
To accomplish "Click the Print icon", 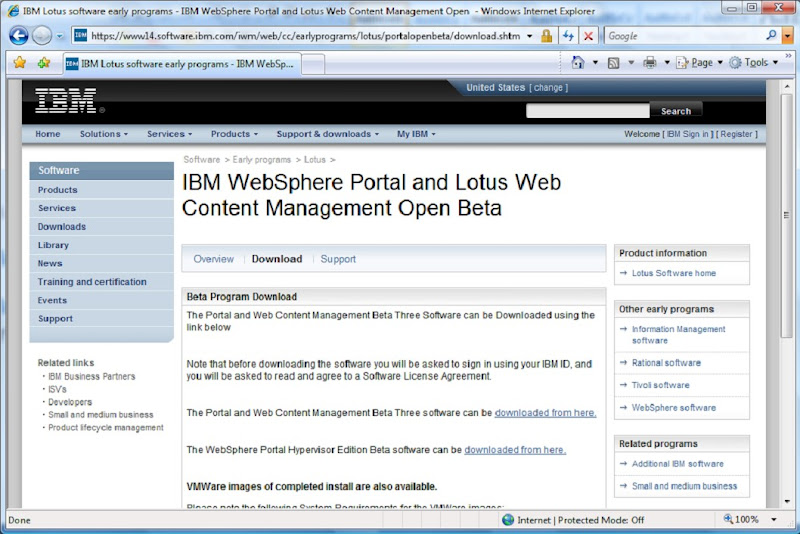I will coord(649,63).
